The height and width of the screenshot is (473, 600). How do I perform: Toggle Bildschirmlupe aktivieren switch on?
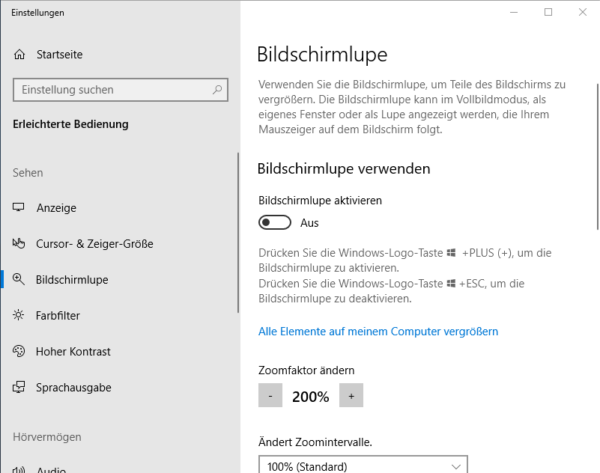pyautogui.click(x=275, y=222)
